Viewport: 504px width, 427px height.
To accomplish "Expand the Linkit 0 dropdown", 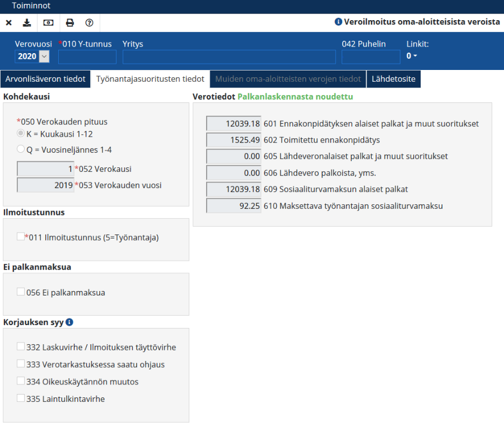I will [412, 56].
